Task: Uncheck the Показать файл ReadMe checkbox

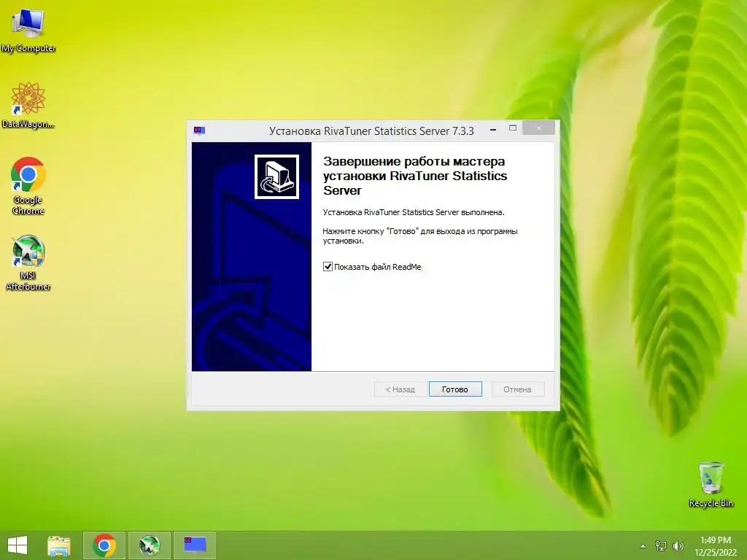Action: click(x=328, y=267)
